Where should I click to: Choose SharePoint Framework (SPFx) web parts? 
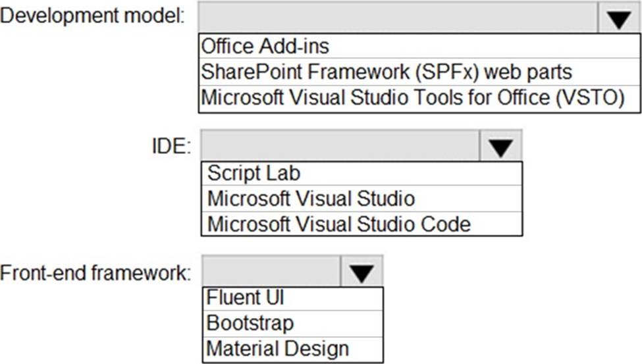click(387, 71)
